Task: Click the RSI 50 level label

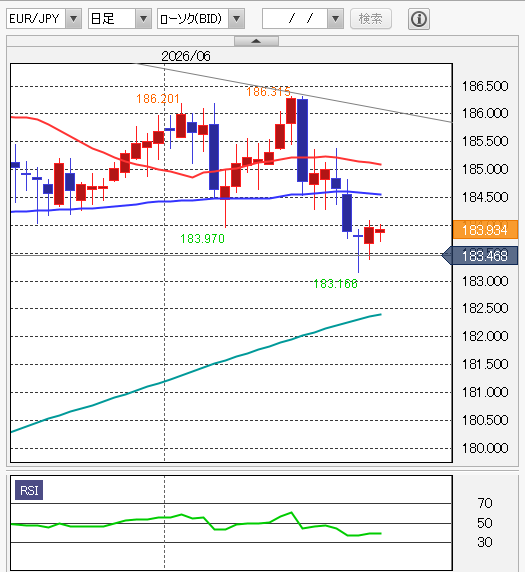Action: pos(485,523)
